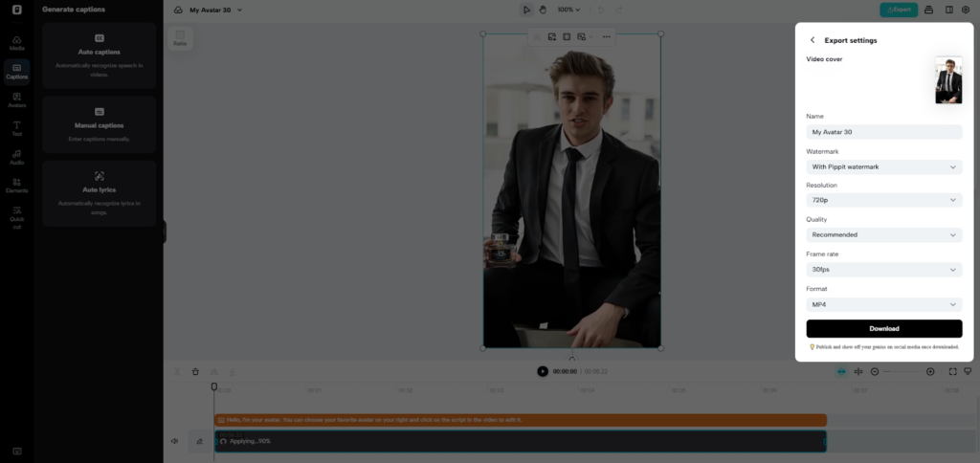Click the comment bubble icon in timeline
The image size is (980, 463).
coord(968,371)
